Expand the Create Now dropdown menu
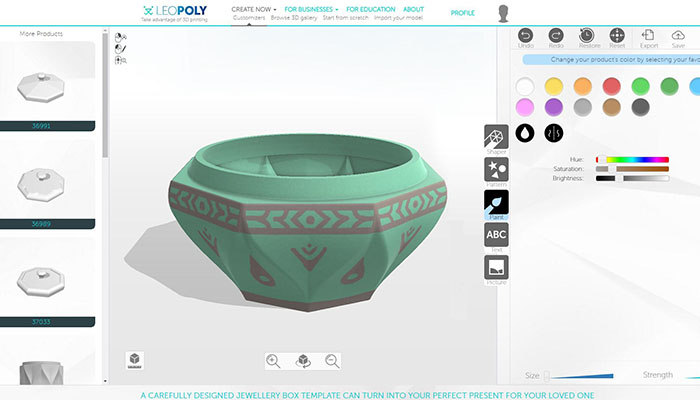700x400 pixels. [254, 9]
